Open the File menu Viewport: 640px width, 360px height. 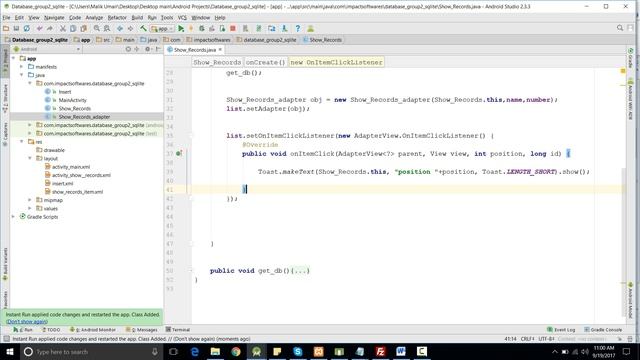(x=6, y=18)
